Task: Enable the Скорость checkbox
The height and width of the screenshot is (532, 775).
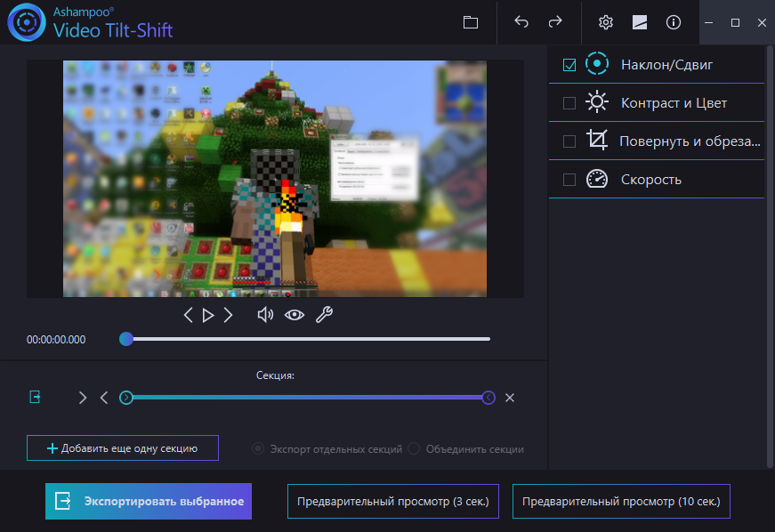Action: click(x=569, y=180)
